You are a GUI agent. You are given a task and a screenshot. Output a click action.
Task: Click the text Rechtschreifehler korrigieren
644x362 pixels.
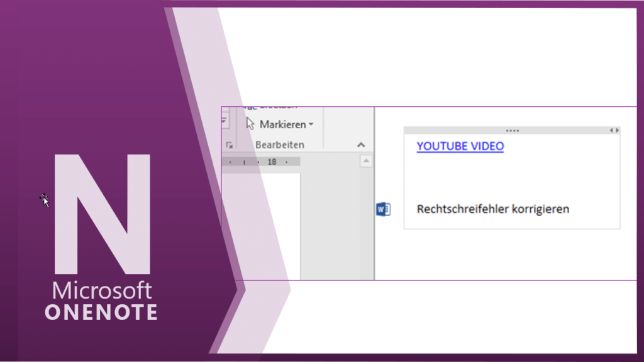pyautogui.click(x=492, y=209)
